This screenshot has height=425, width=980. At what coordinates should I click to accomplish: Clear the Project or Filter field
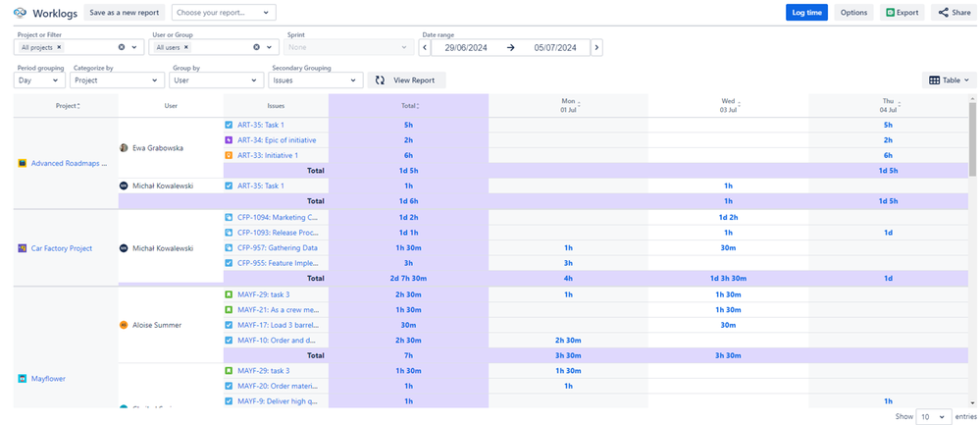point(122,47)
